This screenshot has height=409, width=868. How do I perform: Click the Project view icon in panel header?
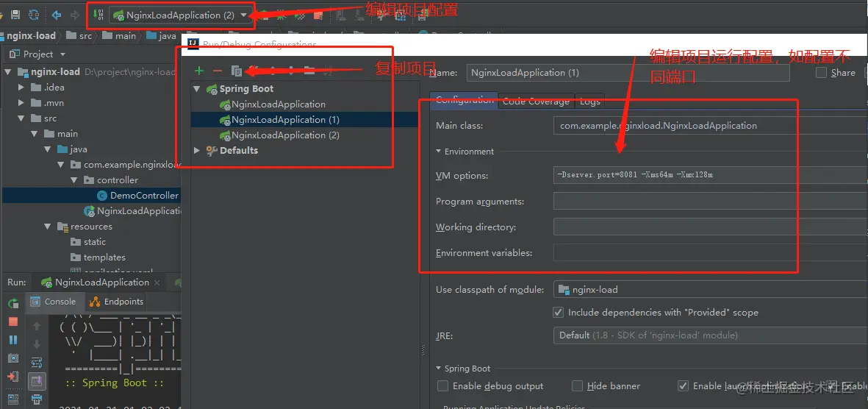[15, 54]
